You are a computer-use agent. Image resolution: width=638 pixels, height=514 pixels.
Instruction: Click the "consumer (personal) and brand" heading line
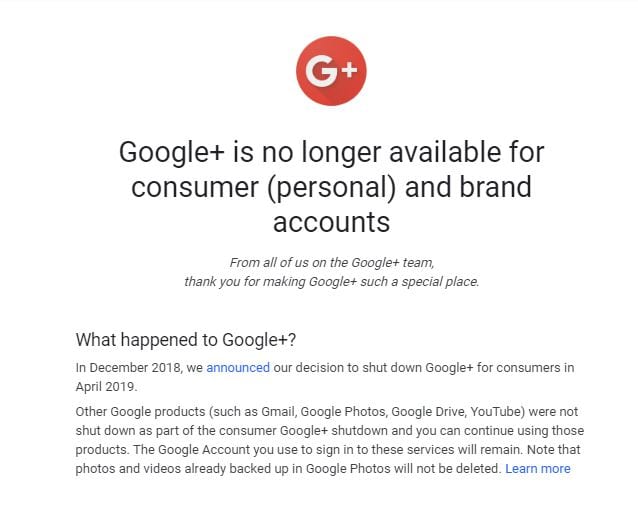332,187
